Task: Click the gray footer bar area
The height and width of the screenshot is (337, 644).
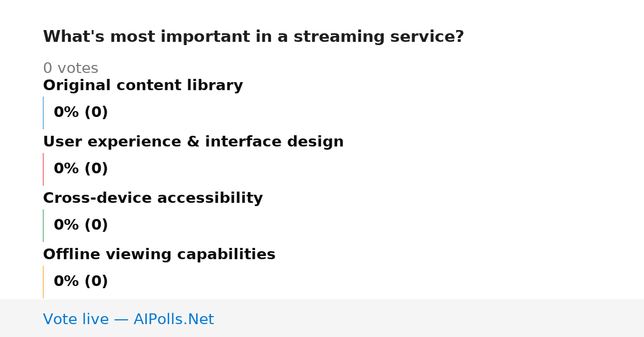Action: coord(322,318)
